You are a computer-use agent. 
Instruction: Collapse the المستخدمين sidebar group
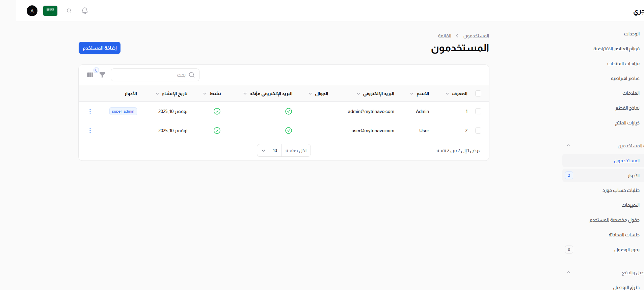pos(568,146)
